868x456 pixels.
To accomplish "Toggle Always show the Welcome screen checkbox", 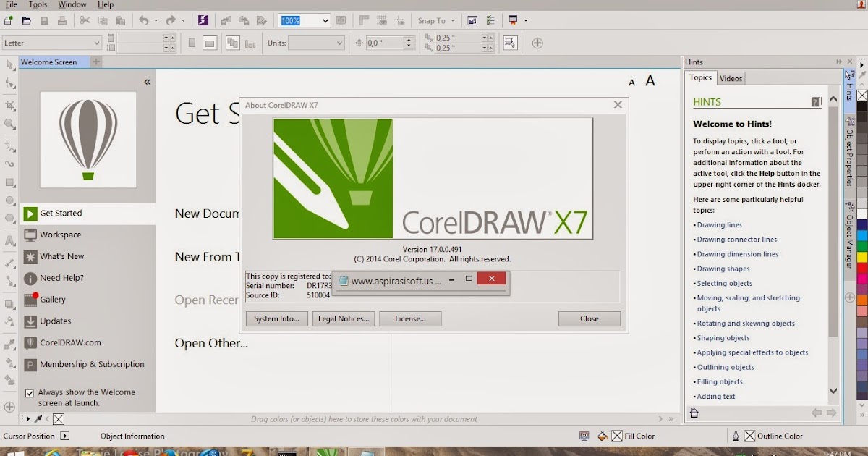I will click(30, 393).
